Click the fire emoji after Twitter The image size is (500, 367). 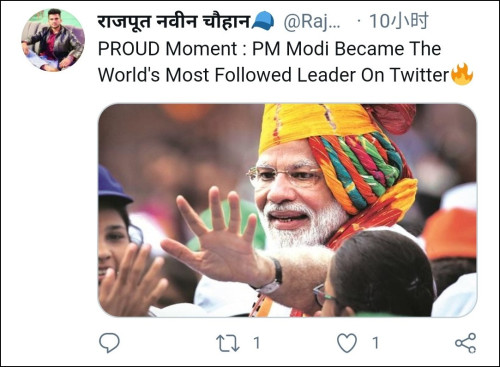tap(462, 74)
